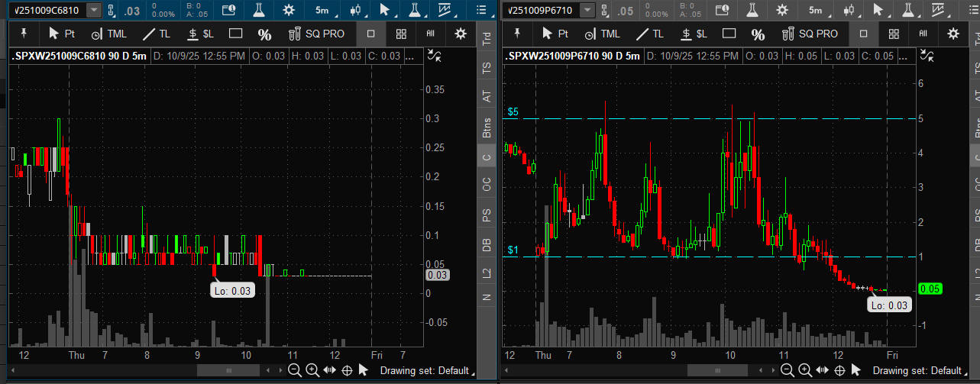This screenshot has width=980, height=384.
Task: Toggle the pin on left drawing toolbar
Action: 25,34
